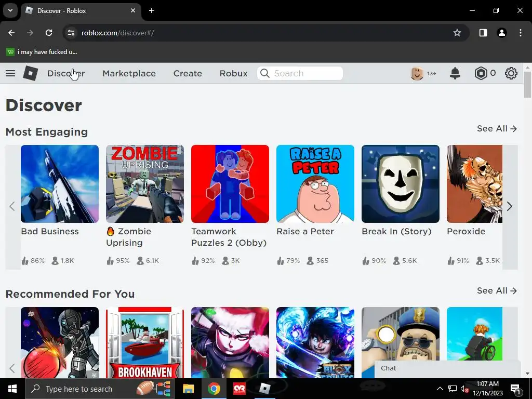Open the Marketplace nav item
The height and width of the screenshot is (399, 532).
129,73
